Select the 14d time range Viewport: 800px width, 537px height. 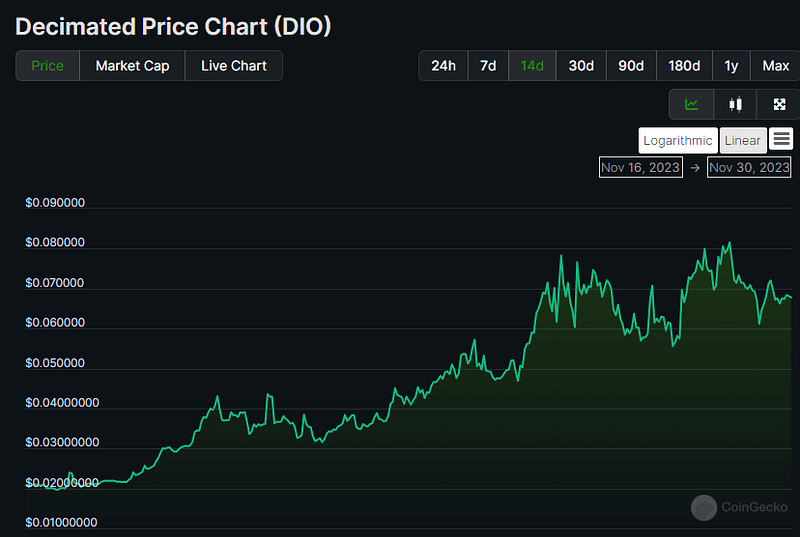[532, 66]
